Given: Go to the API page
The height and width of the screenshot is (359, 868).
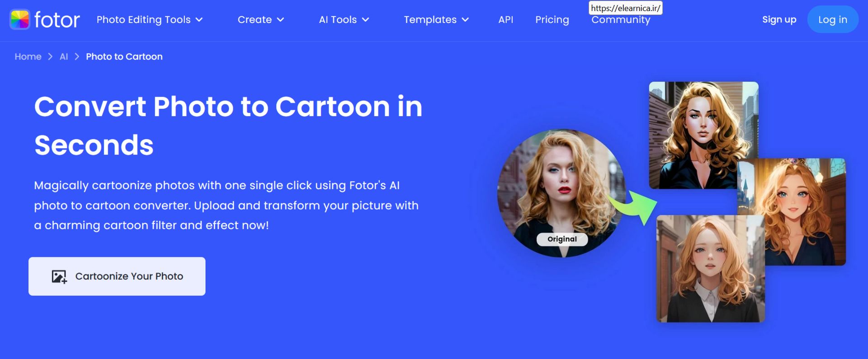Looking at the screenshot, I should pos(505,20).
